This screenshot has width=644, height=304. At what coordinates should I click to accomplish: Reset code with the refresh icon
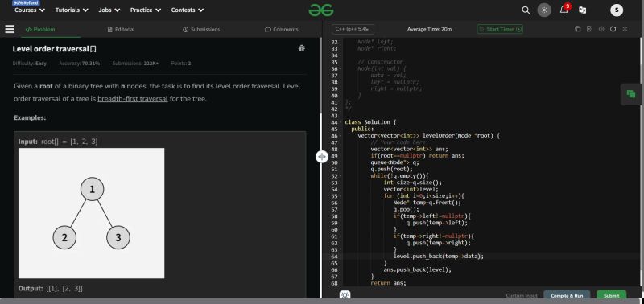click(x=613, y=29)
